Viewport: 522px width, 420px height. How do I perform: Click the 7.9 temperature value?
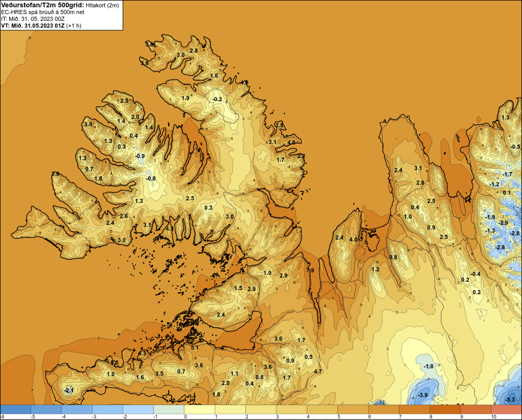[x=310, y=270]
